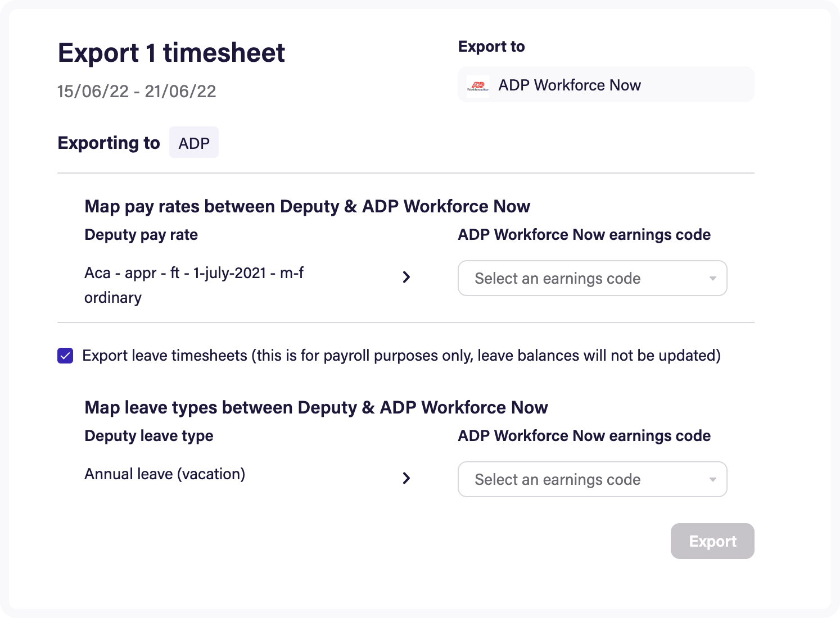
Task: Click the ADP Workforce Now logo icon
Action: [x=477, y=85]
